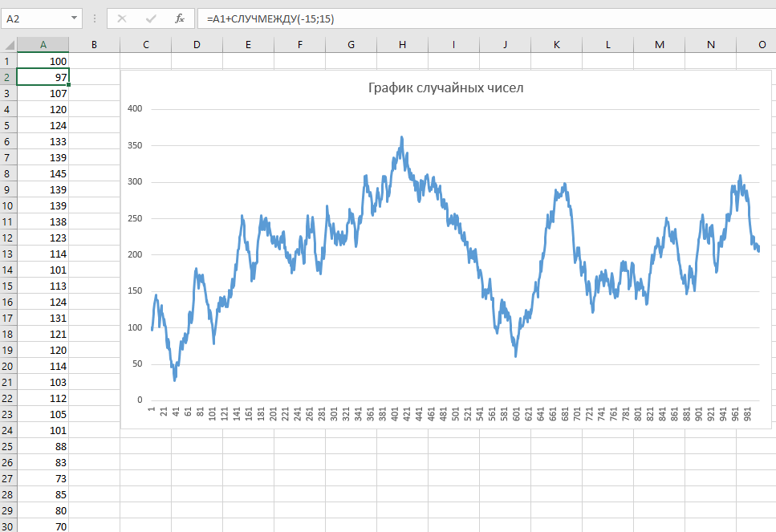
Task: Click cell A13 with value 114
Action: (x=43, y=254)
